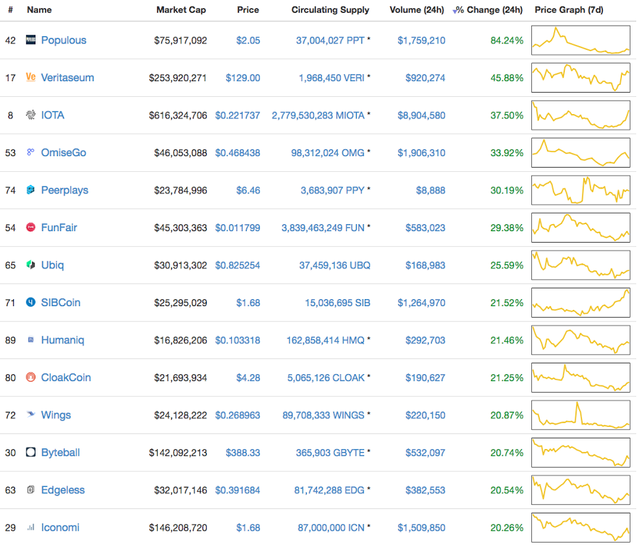
Task: Open the Veritaseum coin page link
Action: point(67,78)
